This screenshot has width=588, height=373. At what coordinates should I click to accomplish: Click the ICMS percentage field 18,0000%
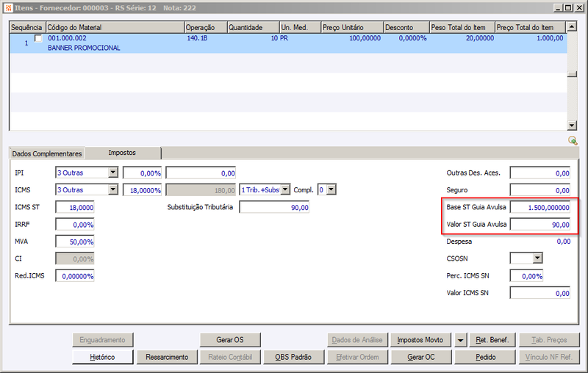point(142,190)
